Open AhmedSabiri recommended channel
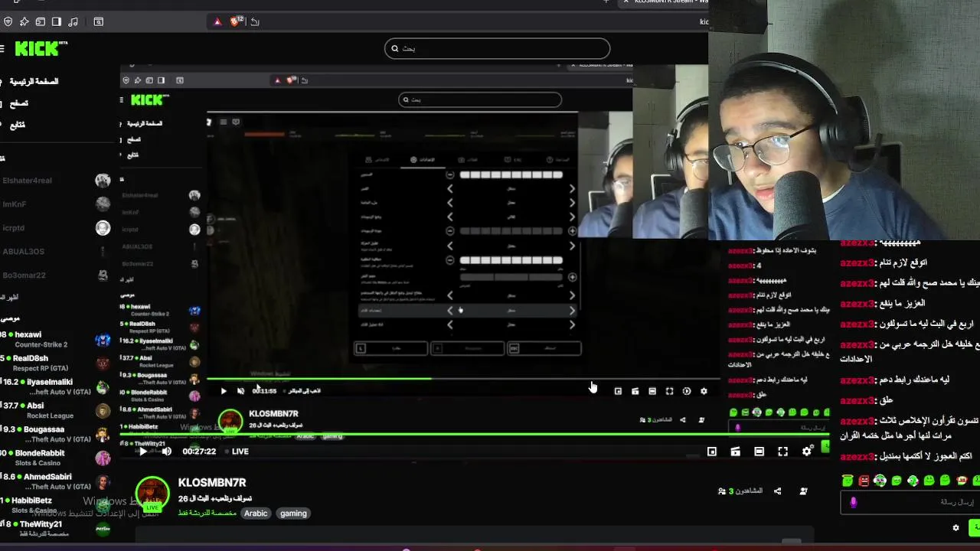Screen dimensions: 980x551 coord(55,481)
